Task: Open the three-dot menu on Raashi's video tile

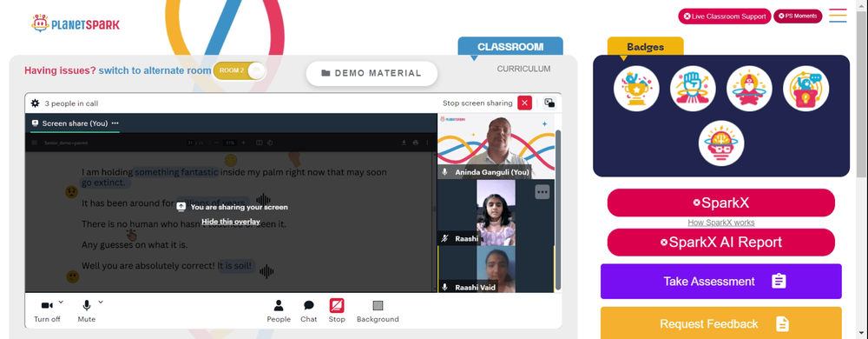Action: pos(542,191)
